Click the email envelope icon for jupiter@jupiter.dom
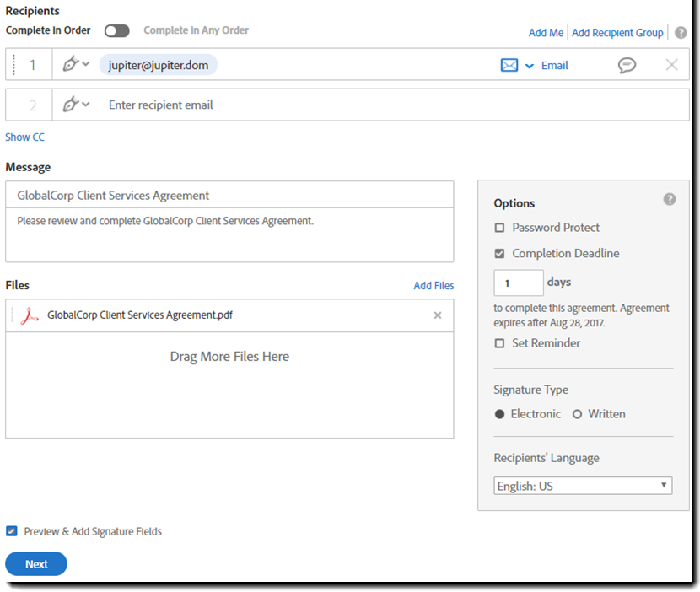The width and height of the screenshot is (700, 592). click(x=509, y=65)
